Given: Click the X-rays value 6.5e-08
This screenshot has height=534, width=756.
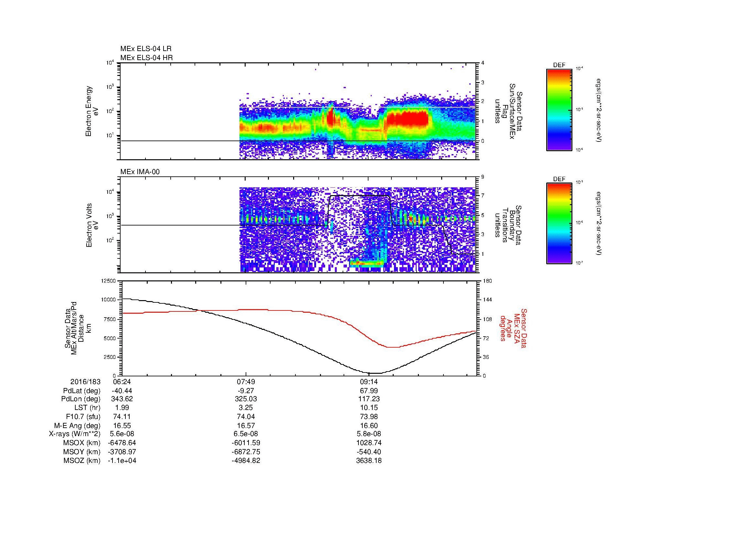Looking at the screenshot, I should coord(246,434).
